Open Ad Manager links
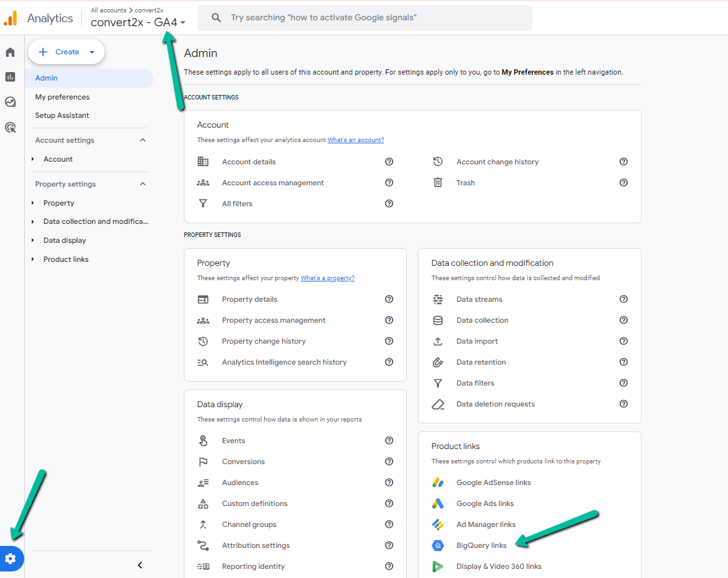Viewport: 728px width, 578px height. [485, 524]
